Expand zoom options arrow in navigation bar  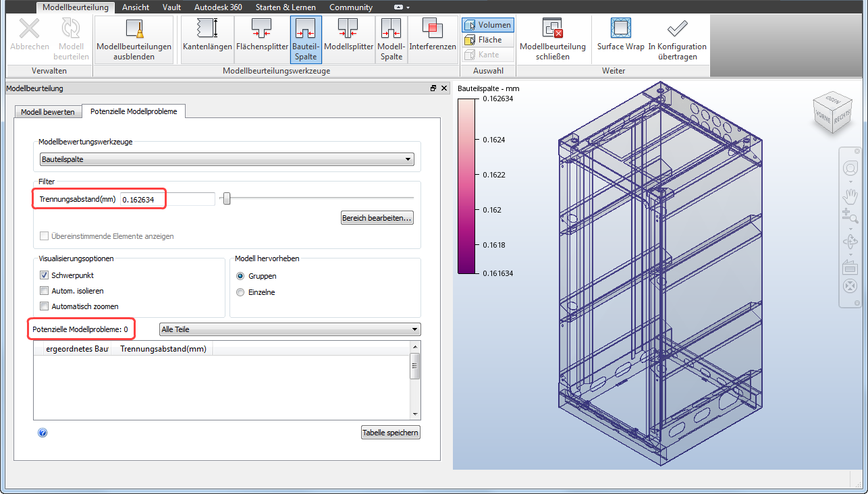tap(850, 229)
